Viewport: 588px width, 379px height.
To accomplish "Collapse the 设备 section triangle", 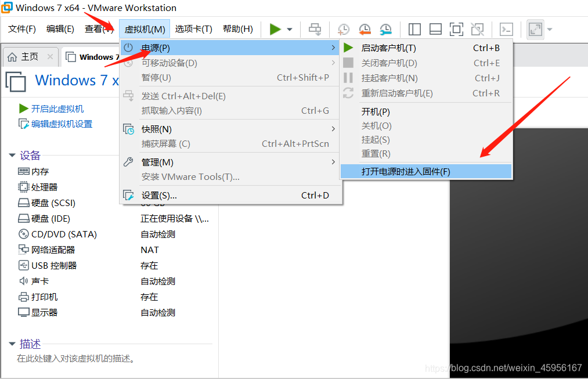I will pos(12,155).
